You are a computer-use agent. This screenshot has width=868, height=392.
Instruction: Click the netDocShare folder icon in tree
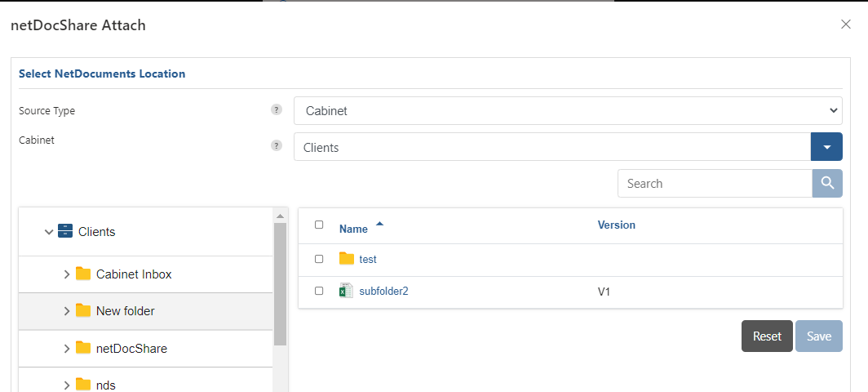click(83, 348)
